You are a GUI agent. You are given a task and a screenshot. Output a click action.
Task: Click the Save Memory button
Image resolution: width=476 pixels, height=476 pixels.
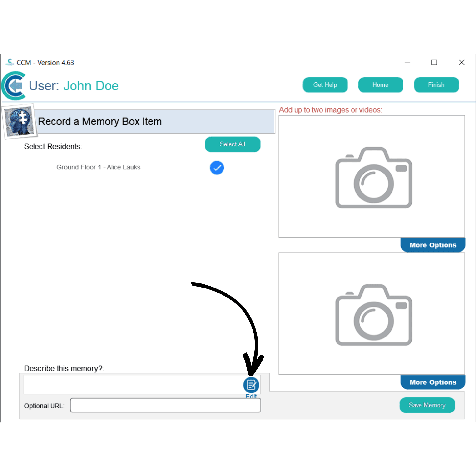(427, 405)
